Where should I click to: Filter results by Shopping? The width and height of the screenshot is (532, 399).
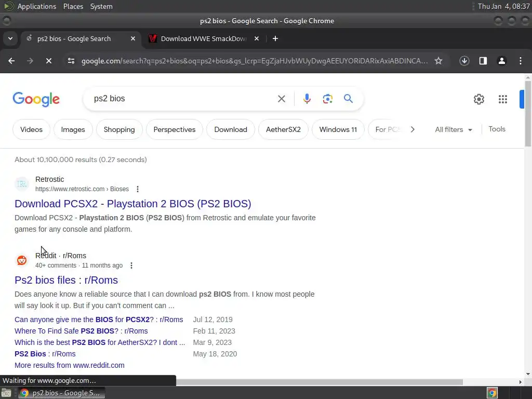pos(119,129)
